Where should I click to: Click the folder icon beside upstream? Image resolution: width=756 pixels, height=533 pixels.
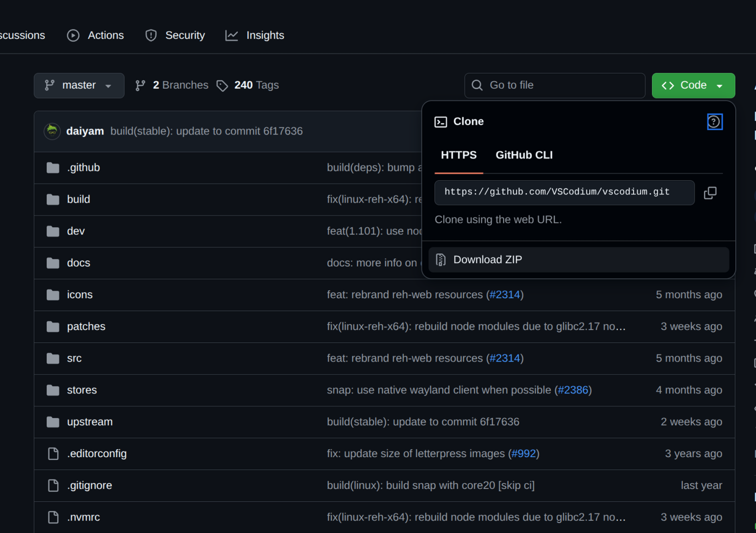[53, 422]
